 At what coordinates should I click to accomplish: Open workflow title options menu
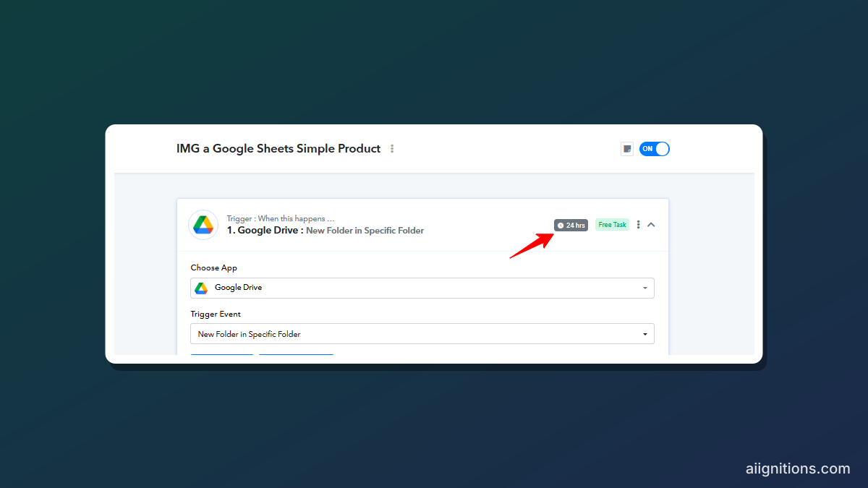coord(392,149)
